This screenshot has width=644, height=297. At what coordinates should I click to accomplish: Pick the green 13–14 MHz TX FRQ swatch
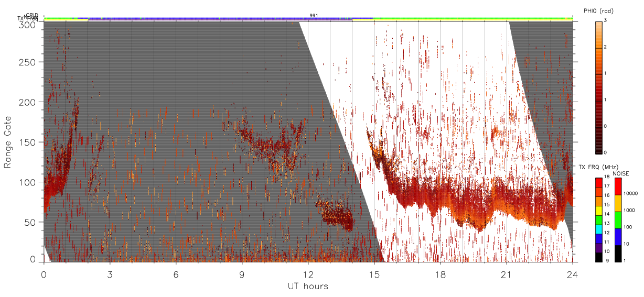(x=599, y=219)
